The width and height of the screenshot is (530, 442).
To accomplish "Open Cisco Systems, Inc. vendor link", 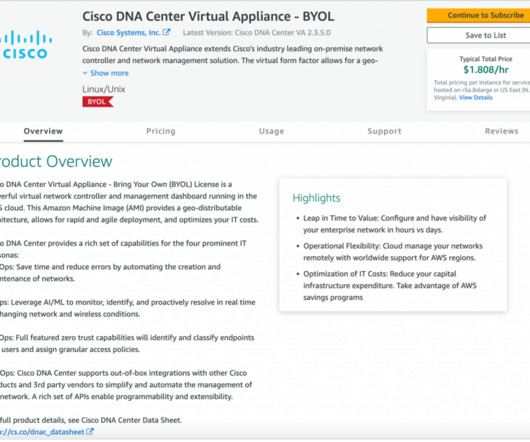I will pyautogui.click(x=128, y=32).
